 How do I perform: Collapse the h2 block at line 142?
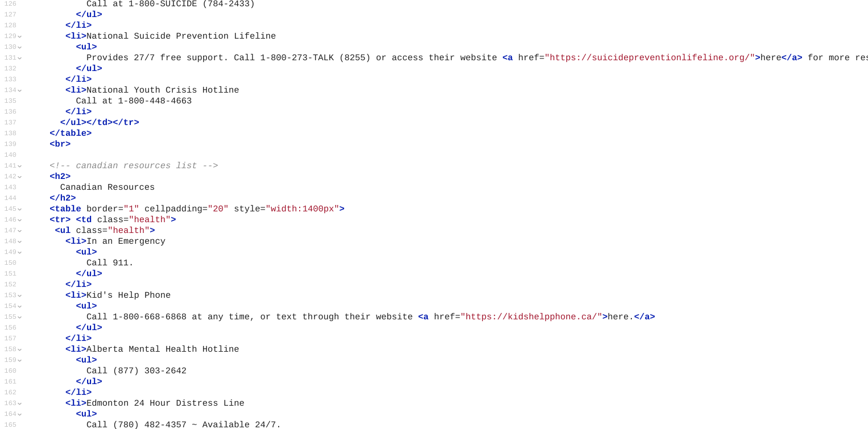tap(19, 177)
